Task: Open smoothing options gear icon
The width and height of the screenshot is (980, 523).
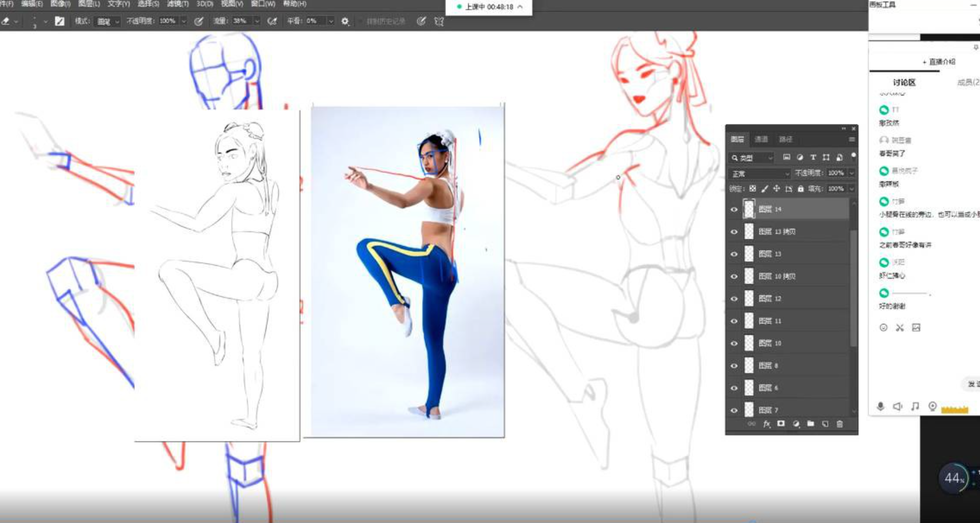Action: click(345, 21)
